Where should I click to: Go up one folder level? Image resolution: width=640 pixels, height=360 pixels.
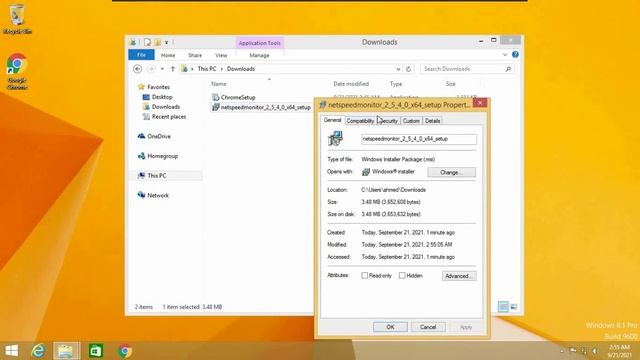click(173, 69)
